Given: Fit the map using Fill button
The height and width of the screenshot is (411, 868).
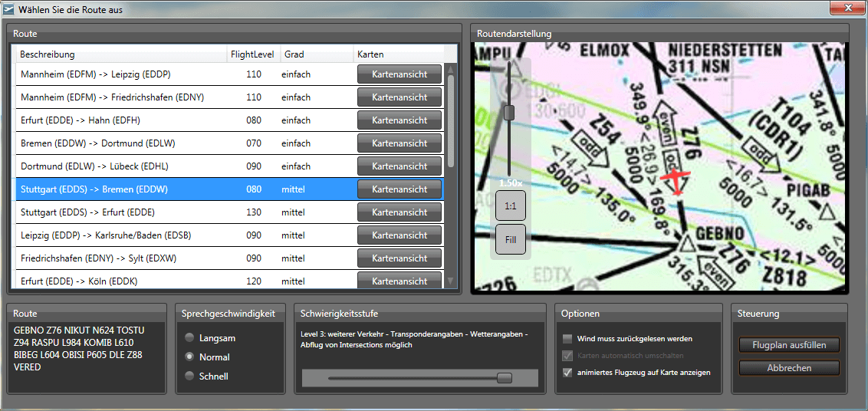Looking at the screenshot, I should pyautogui.click(x=510, y=238).
